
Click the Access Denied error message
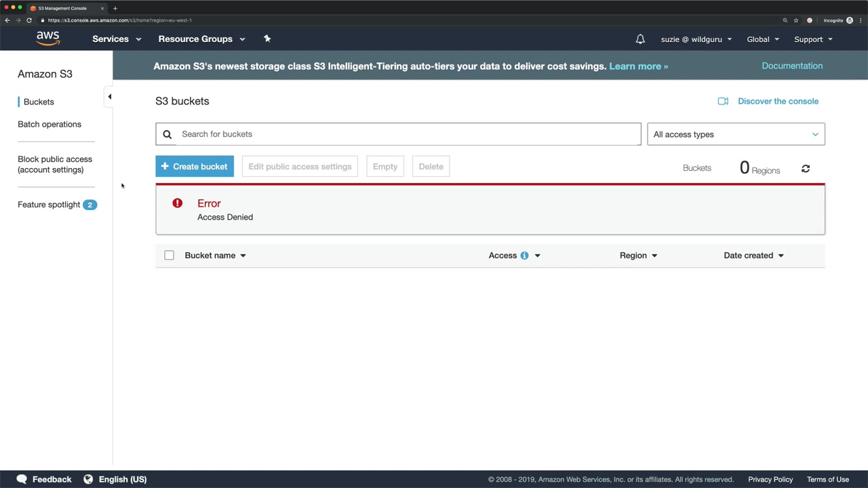[x=225, y=217]
